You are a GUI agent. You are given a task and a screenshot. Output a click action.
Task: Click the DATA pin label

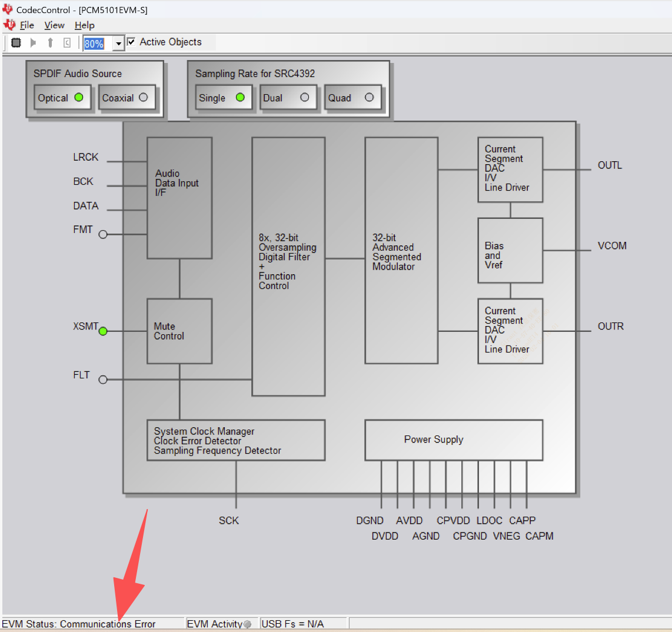coord(86,206)
